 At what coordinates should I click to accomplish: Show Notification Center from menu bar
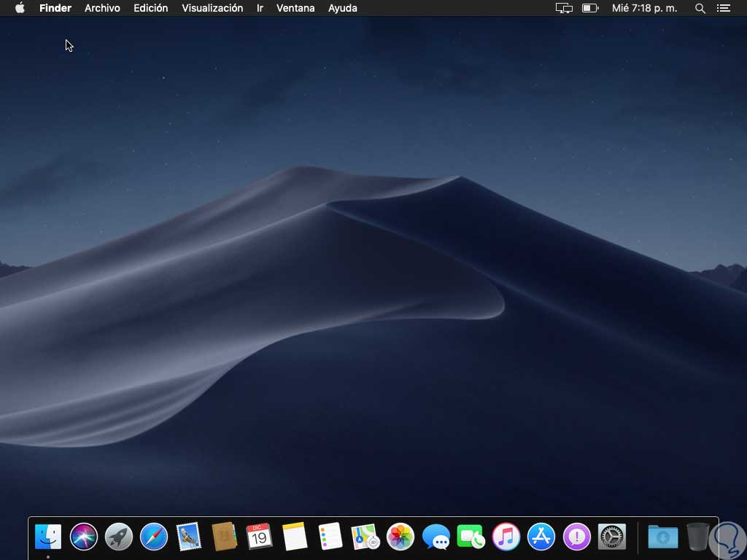coord(724,8)
